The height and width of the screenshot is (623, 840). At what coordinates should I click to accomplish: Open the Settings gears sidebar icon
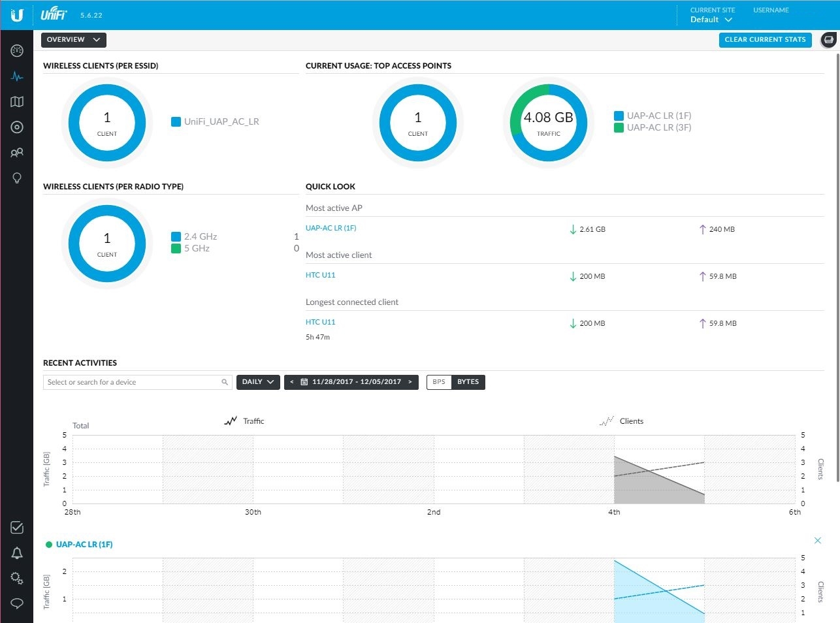click(x=17, y=578)
